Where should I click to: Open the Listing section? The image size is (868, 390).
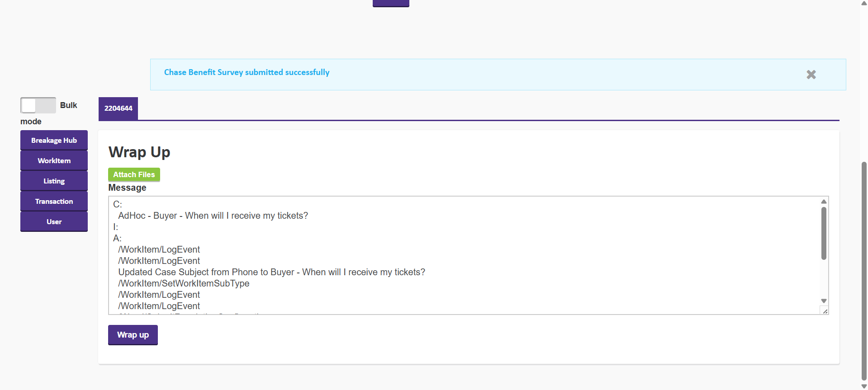pos(54,181)
